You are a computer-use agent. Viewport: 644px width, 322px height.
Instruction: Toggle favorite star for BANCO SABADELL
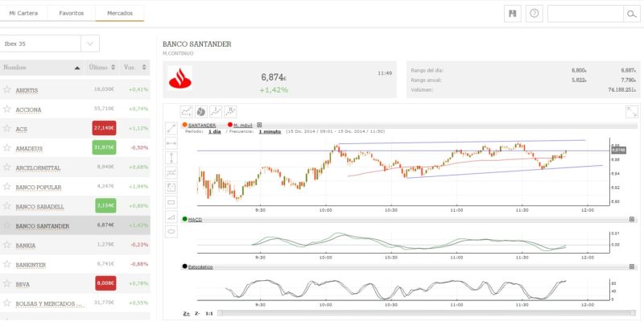click(x=6, y=206)
